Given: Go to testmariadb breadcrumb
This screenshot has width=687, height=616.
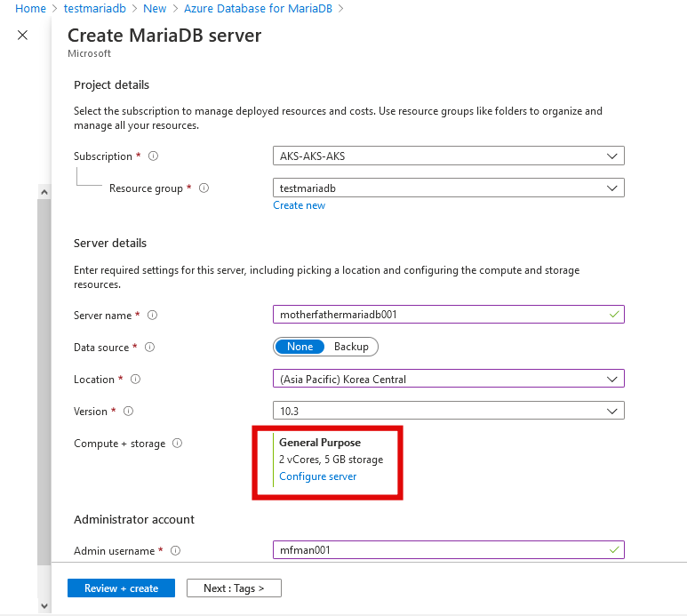Looking at the screenshot, I should [x=94, y=8].
